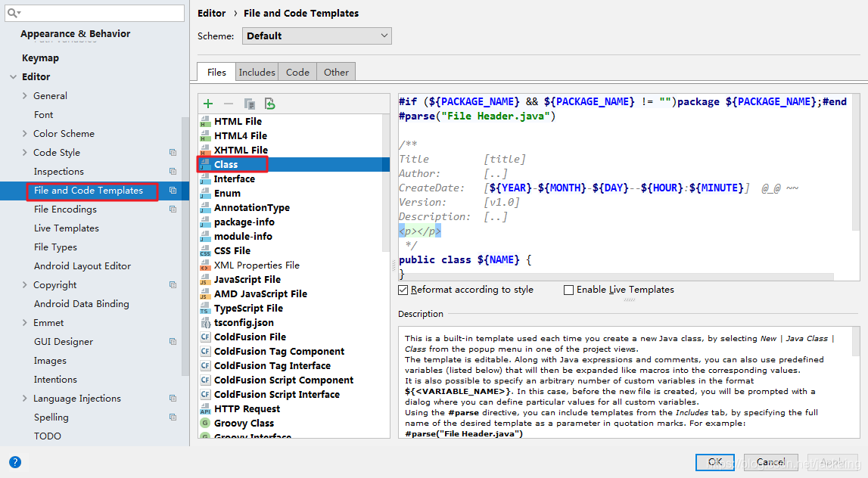This screenshot has width=868, height=478.
Task: Switch to the Files tab
Action: [216, 72]
